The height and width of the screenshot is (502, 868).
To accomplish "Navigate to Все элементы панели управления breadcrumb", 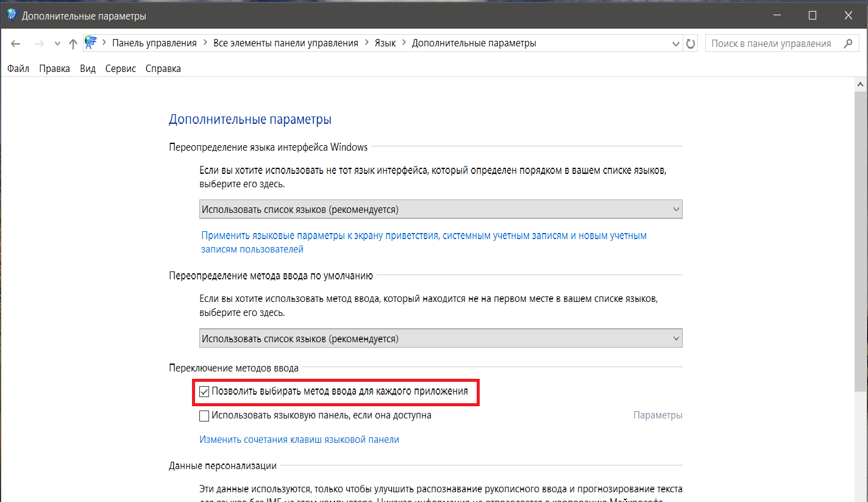I will click(x=285, y=43).
